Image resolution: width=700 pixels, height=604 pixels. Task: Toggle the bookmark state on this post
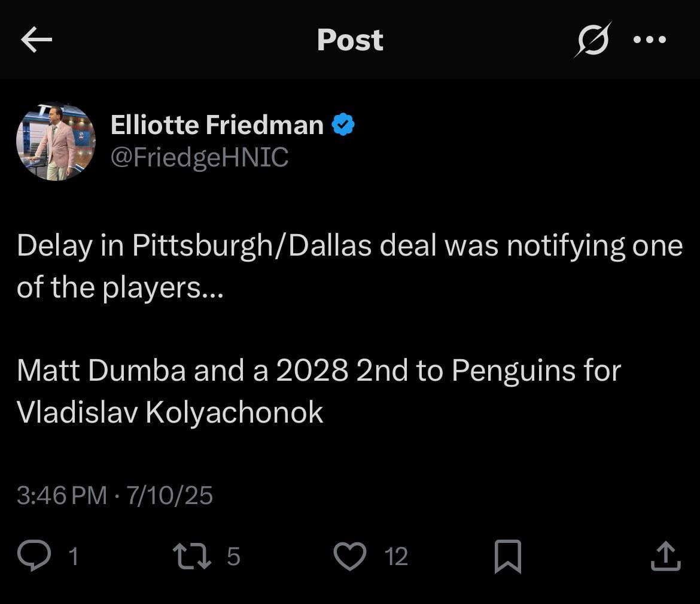point(509,556)
